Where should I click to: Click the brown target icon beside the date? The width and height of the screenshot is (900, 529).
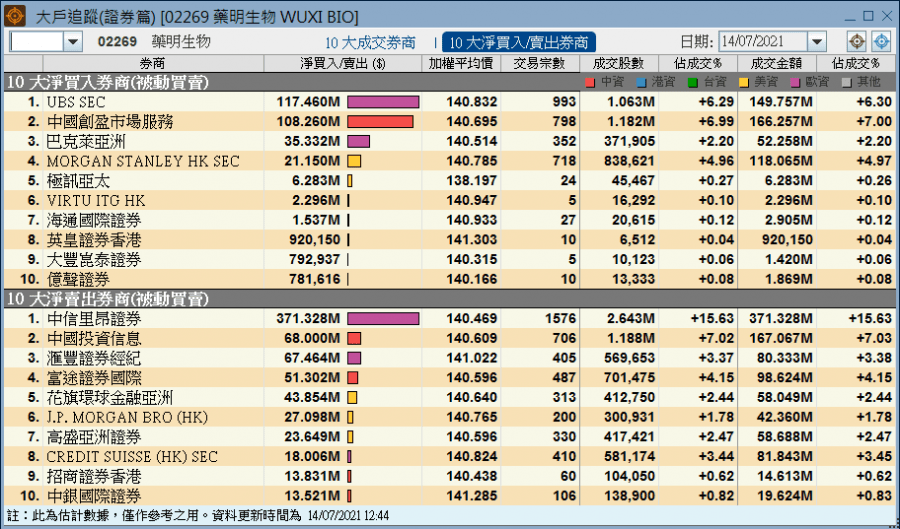coord(857,41)
